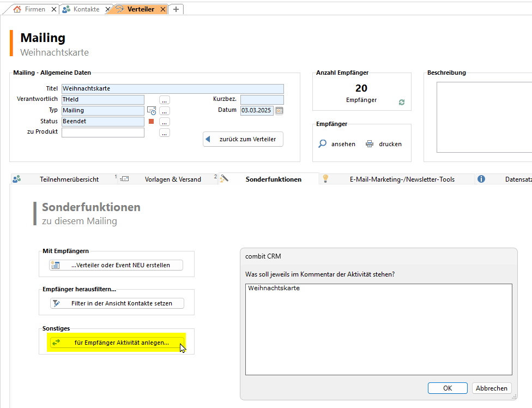Click the magnifier icon to view recipients
Screen dimensions: 532x408
(x=323, y=144)
